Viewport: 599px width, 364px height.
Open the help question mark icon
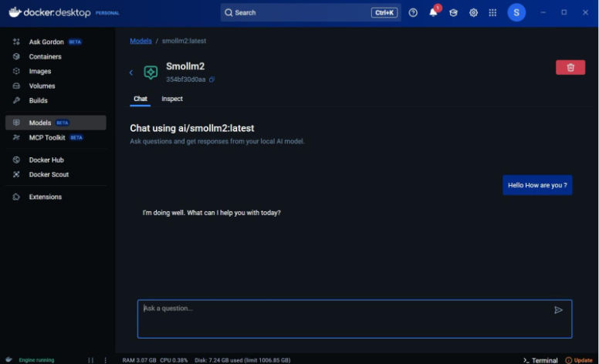click(413, 12)
